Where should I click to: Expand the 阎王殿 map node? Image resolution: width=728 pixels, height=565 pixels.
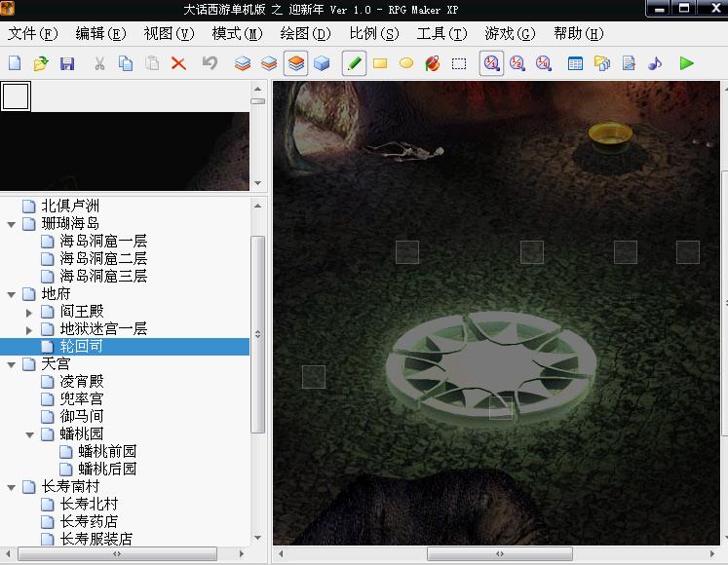point(29,313)
